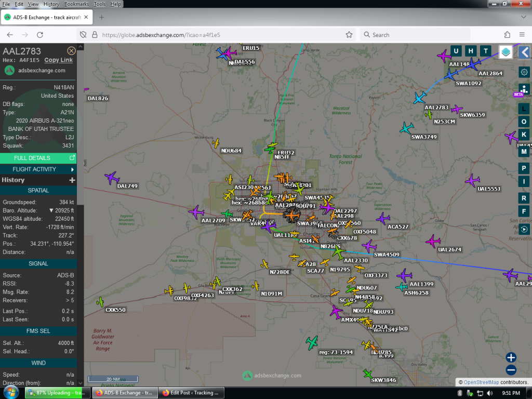The width and height of the screenshot is (532, 399).
Task: Select the AAL1399 aircraft icon
Action: pyautogui.click(x=404, y=275)
